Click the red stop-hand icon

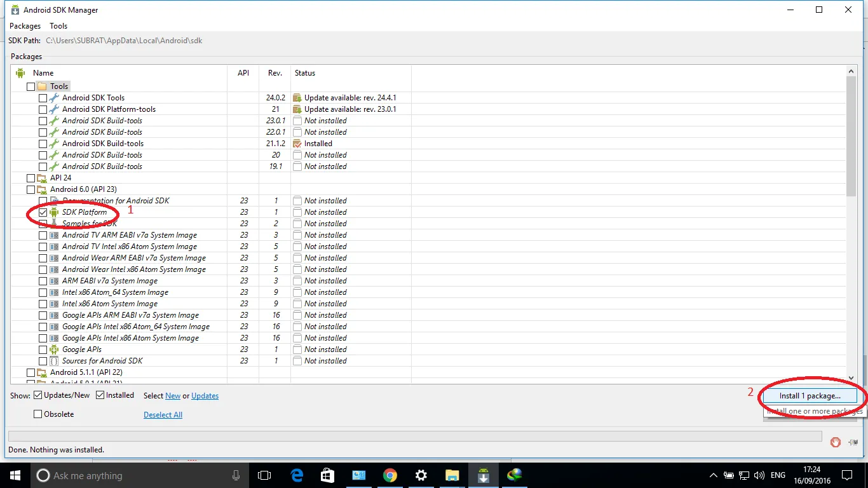(x=836, y=442)
